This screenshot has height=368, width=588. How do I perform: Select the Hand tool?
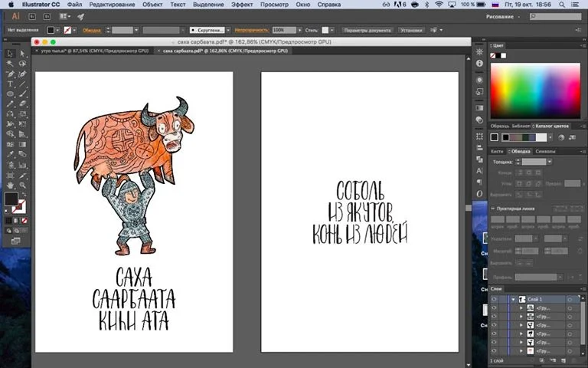[10, 185]
